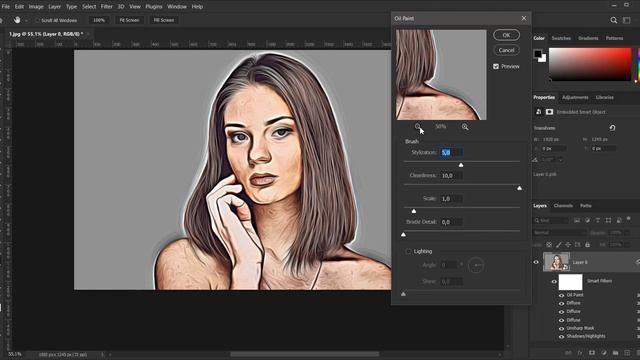
Task: Open the Image menu
Action: (36, 7)
